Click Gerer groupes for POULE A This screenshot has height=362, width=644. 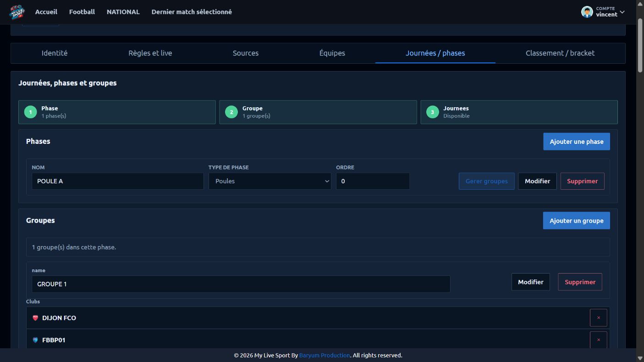[x=487, y=181]
